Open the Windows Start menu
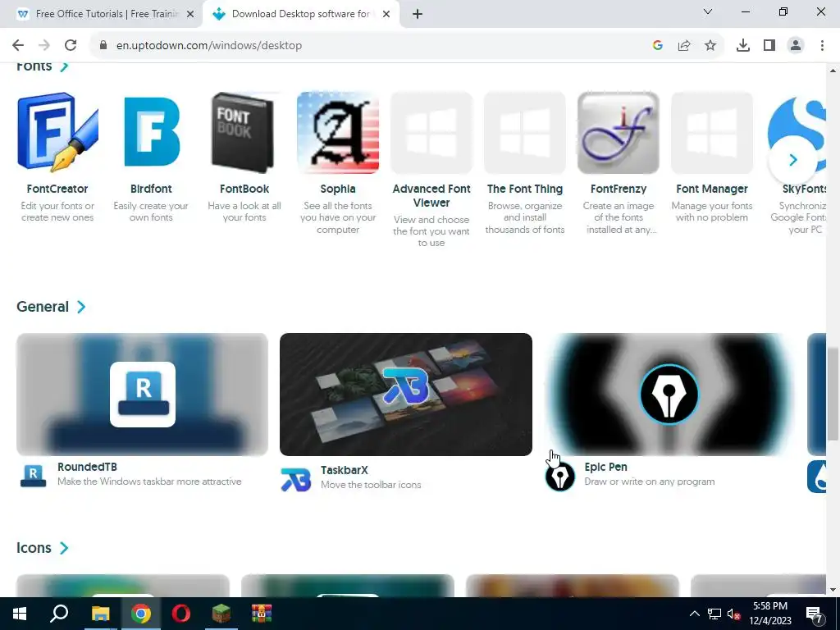 (20, 614)
